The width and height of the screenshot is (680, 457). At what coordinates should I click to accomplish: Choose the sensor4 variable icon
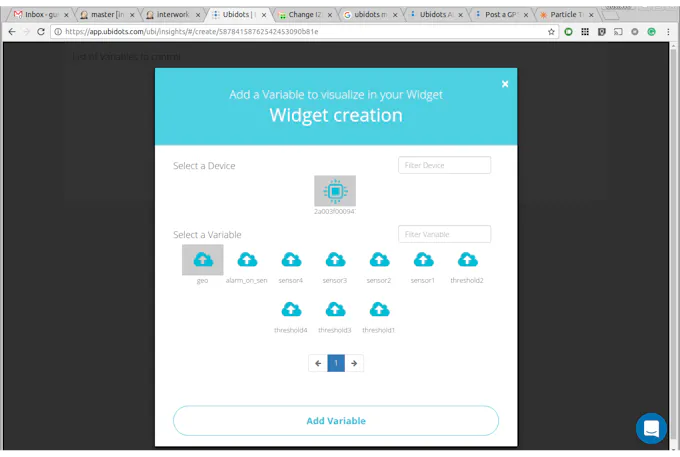tap(291, 260)
